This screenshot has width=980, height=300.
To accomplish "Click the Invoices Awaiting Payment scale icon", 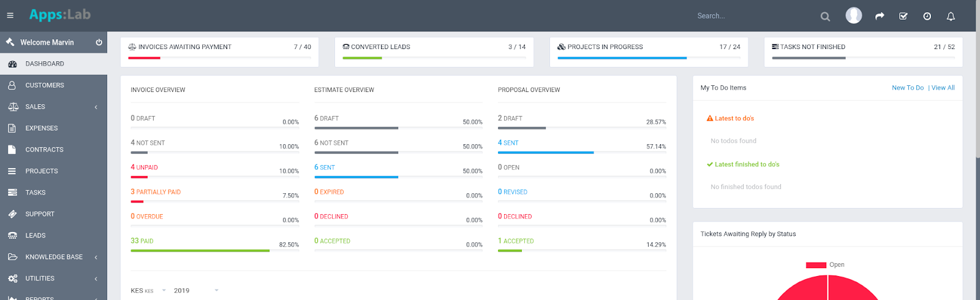I will point(132,47).
